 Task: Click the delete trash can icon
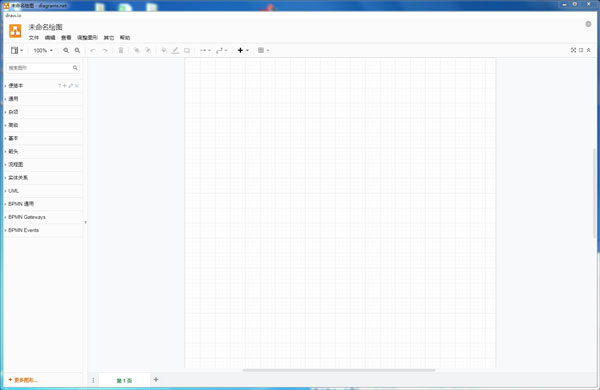[121, 50]
